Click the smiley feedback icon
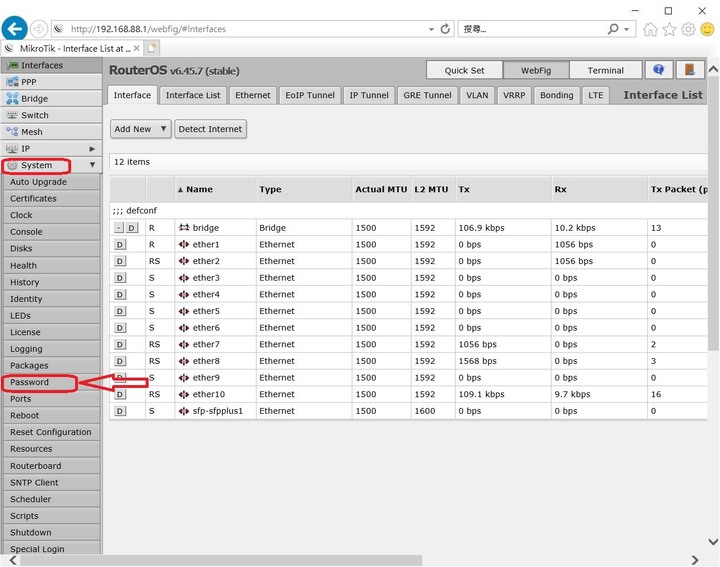The image size is (720, 567). [708, 29]
